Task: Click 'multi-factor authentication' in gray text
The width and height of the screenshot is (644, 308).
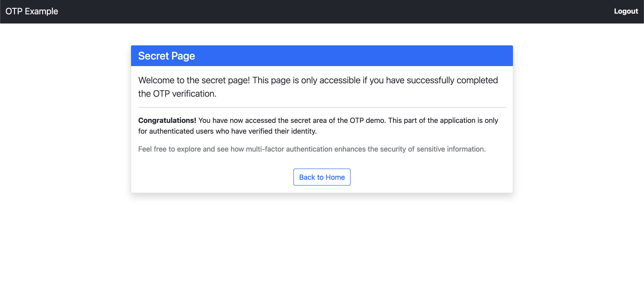Action: tap(289, 149)
